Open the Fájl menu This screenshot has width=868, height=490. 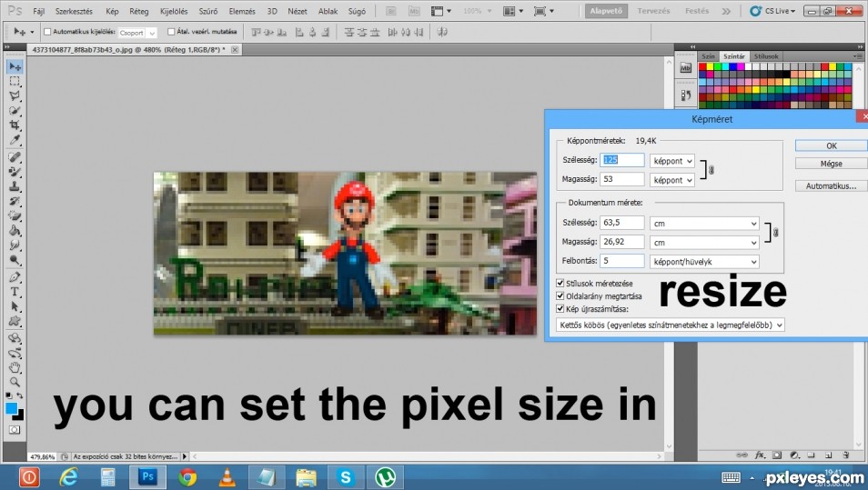click(x=39, y=11)
